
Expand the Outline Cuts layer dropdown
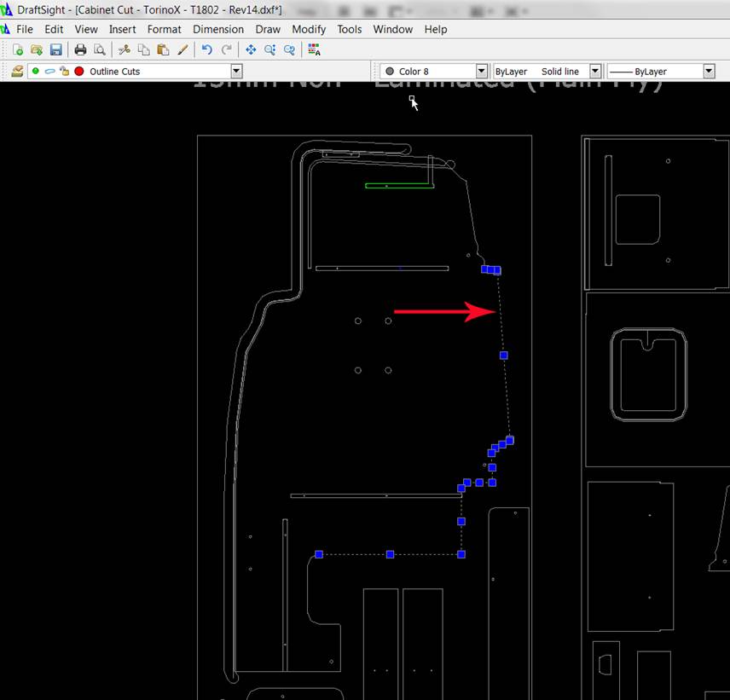pyautogui.click(x=236, y=72)
